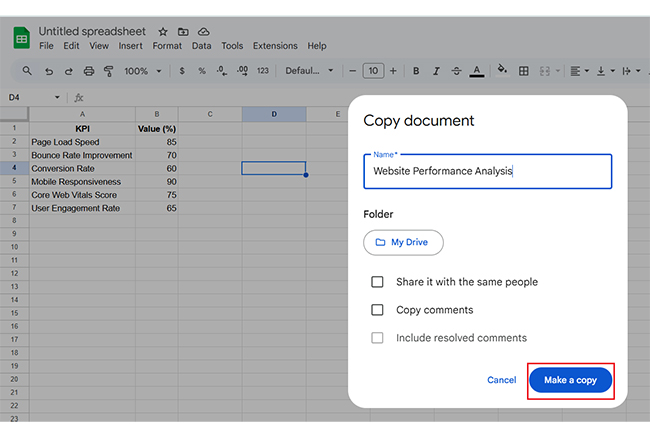Expand the font family dropdown

pyautogui.click(x=309, y=71)
